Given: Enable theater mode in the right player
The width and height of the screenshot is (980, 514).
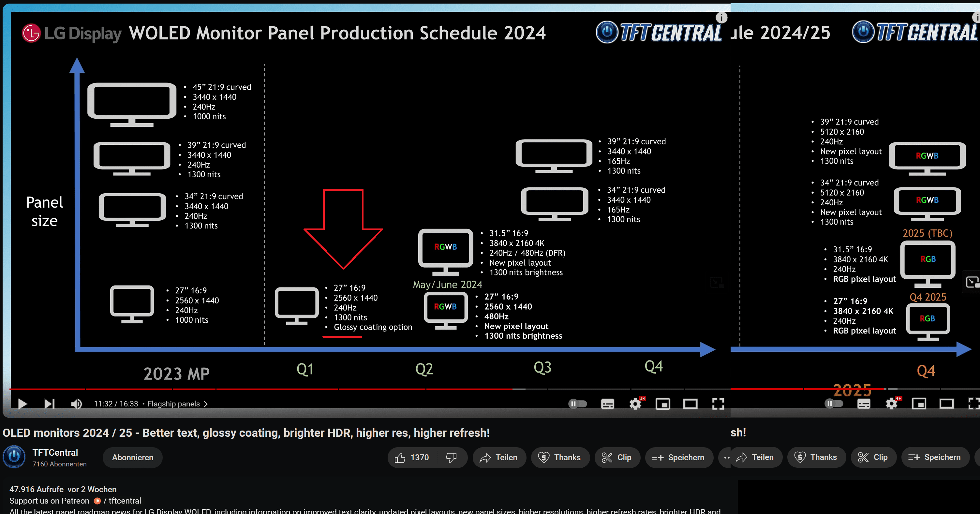Looking at the screenshot, I should tap(946, 404).
